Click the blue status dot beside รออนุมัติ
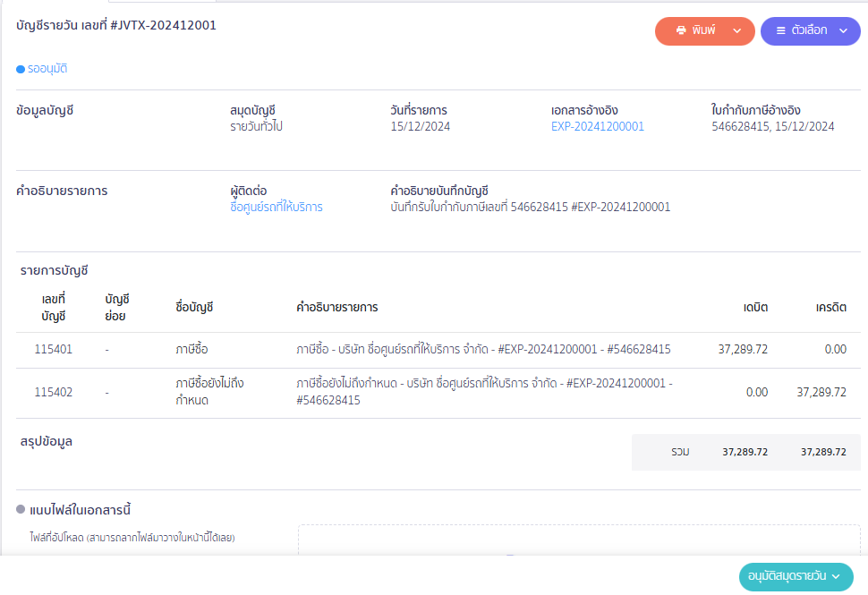The width and height of the screenshot is (868, 595). pos(21,69)
